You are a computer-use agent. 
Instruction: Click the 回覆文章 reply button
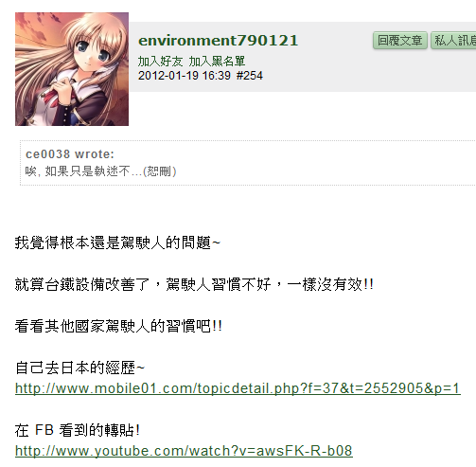click(400, 41)
